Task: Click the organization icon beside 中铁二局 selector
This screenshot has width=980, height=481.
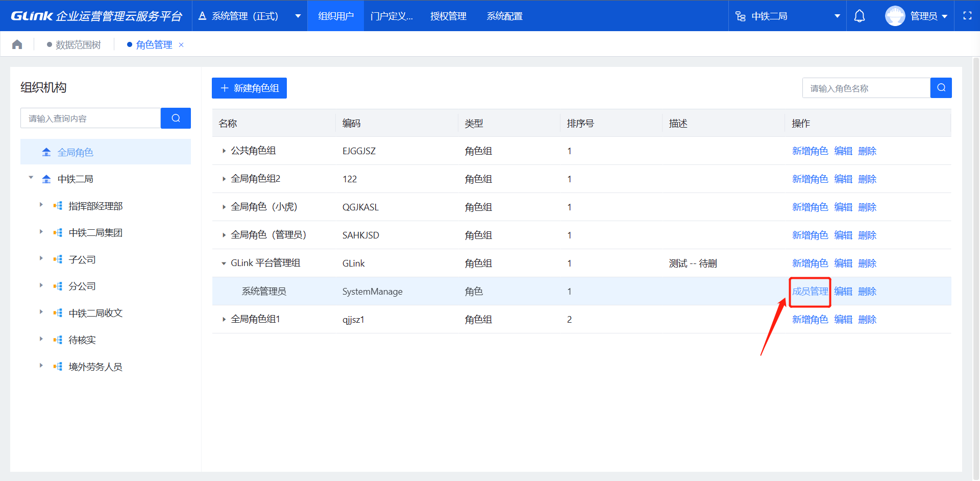Action: pyautogui.click(x=741, y=16)
